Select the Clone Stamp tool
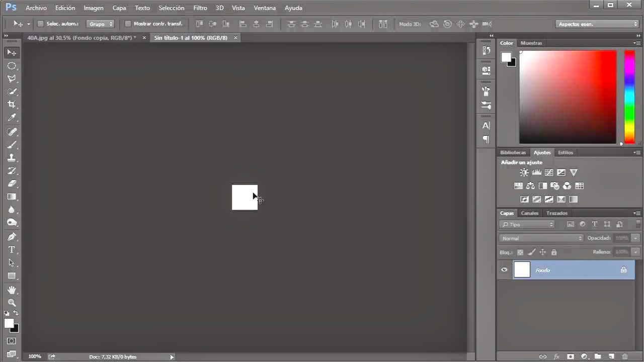Viewport: 644px width, 362px height. click(12, 158)
